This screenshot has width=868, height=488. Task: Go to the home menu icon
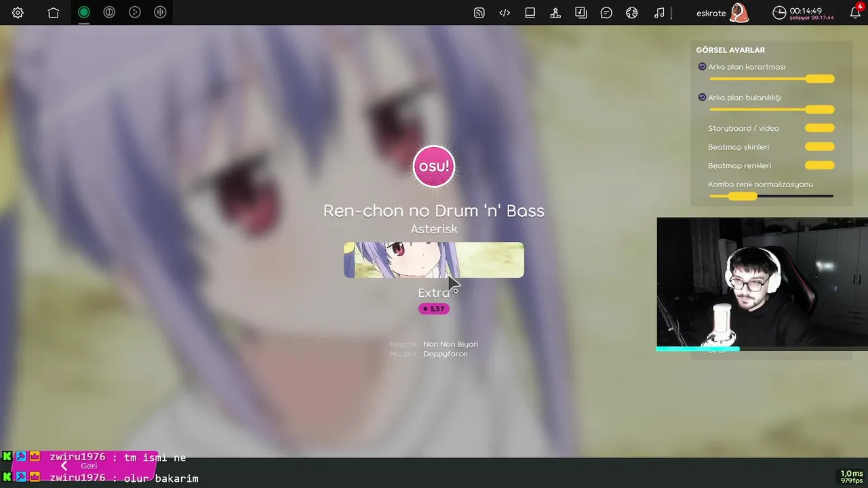coord(54,13)
